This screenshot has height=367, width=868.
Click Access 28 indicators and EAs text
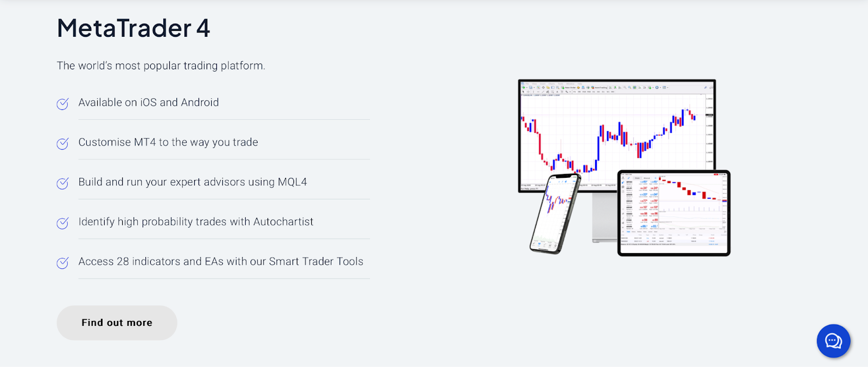(221, 261)
